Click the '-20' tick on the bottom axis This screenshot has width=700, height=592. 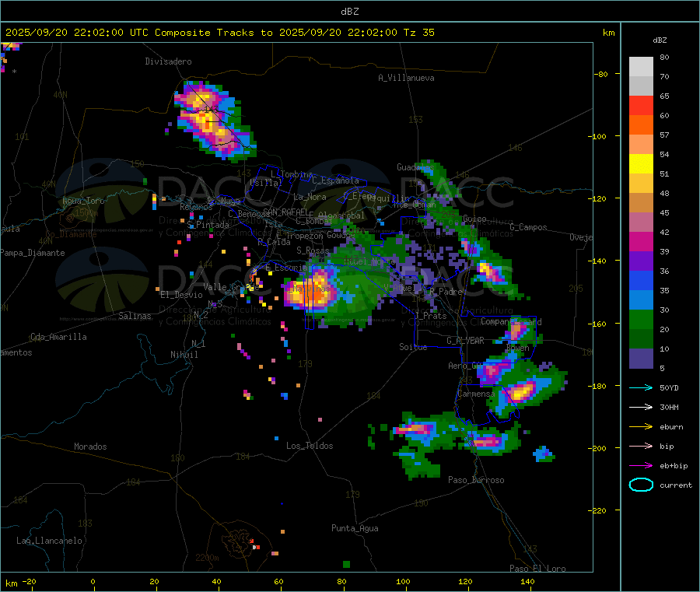[x=30, y=581]
